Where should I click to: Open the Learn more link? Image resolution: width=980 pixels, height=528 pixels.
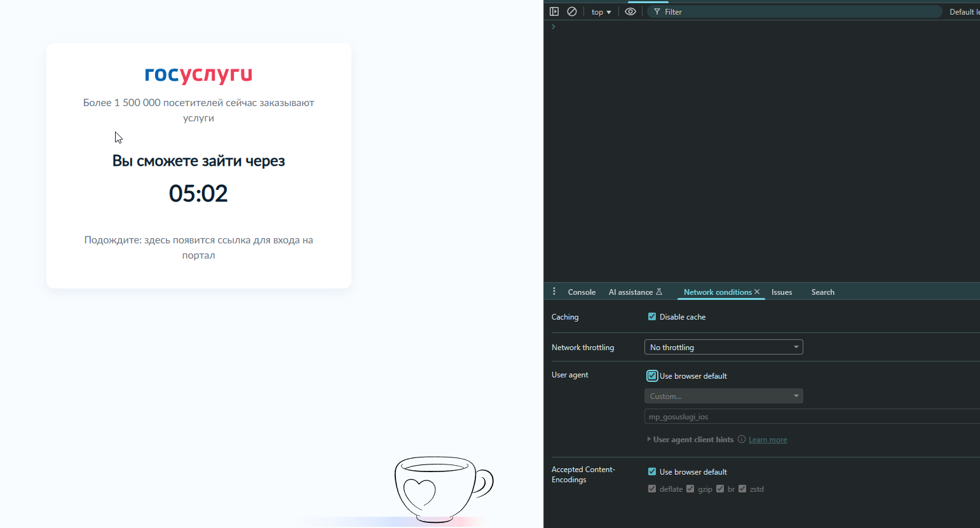coord(768,440)
